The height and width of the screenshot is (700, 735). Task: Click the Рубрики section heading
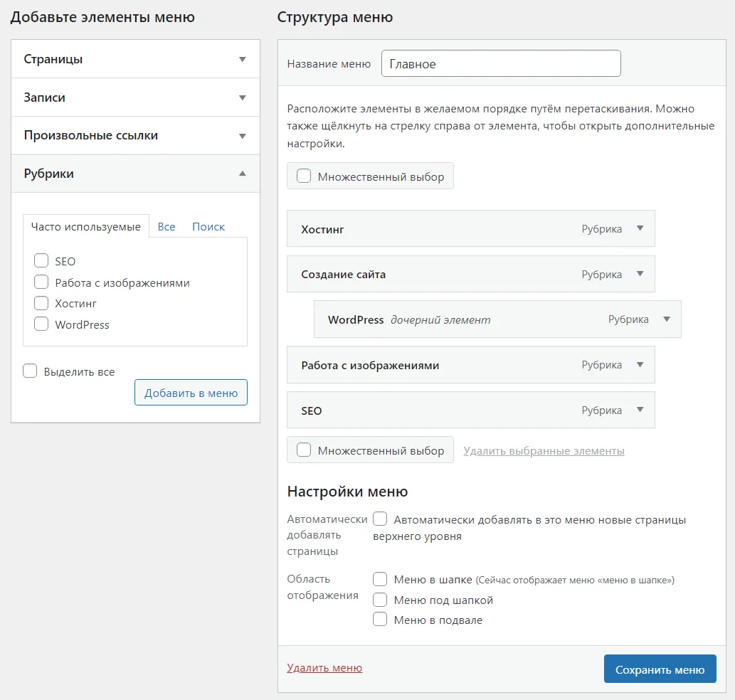49,174
